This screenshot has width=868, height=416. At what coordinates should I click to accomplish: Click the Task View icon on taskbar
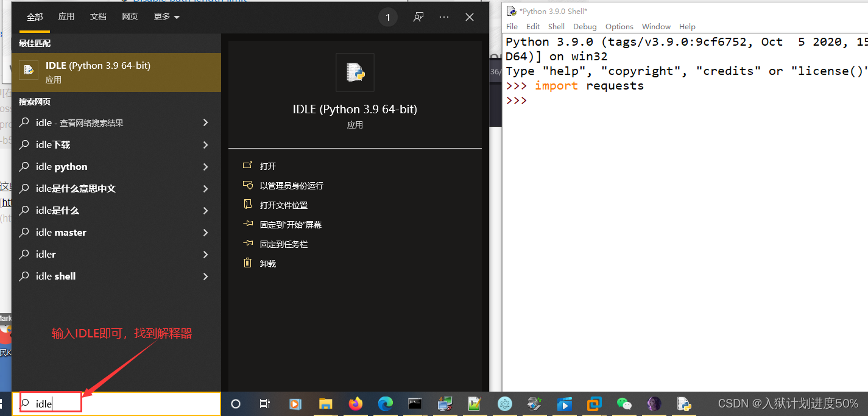[264, 404]
